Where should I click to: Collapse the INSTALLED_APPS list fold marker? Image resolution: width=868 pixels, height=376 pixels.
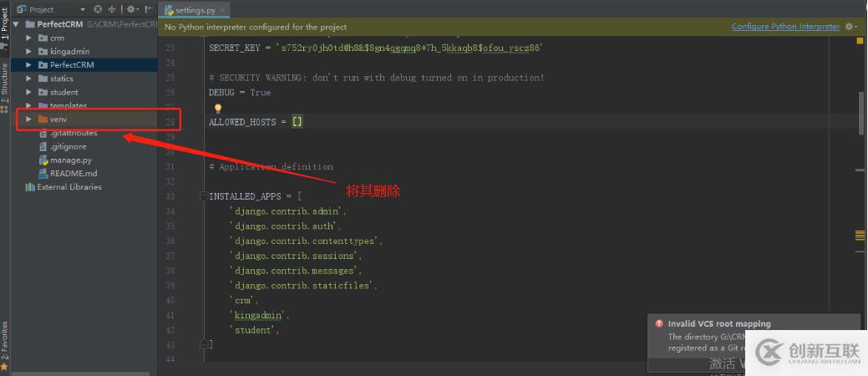coord(204,196)
